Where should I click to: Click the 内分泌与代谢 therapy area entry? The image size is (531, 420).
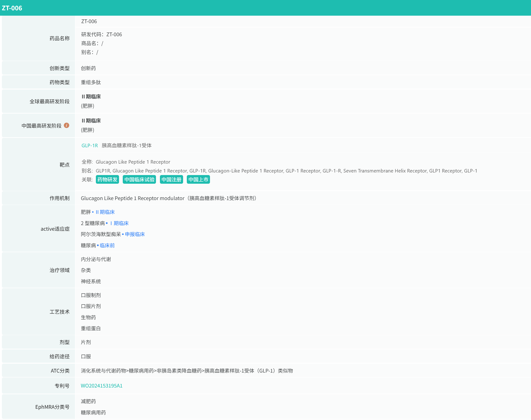(x=96, y=259)
